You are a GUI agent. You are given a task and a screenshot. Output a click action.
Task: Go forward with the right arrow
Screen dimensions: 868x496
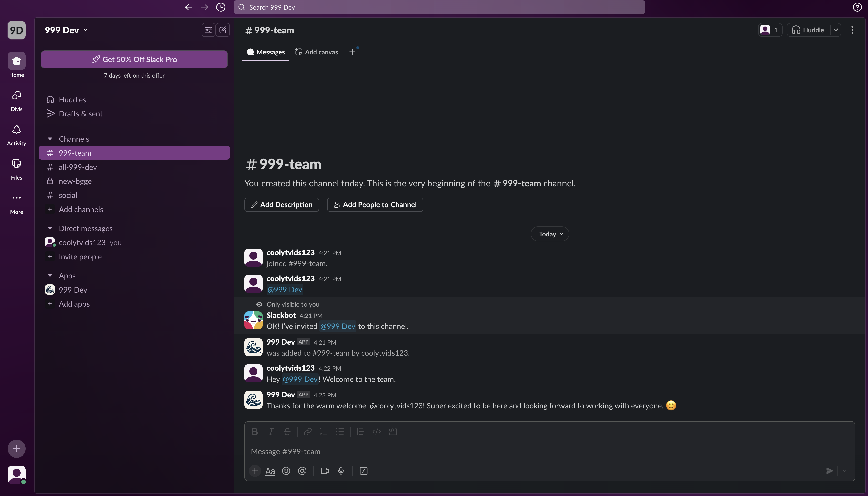coord(204,7)
